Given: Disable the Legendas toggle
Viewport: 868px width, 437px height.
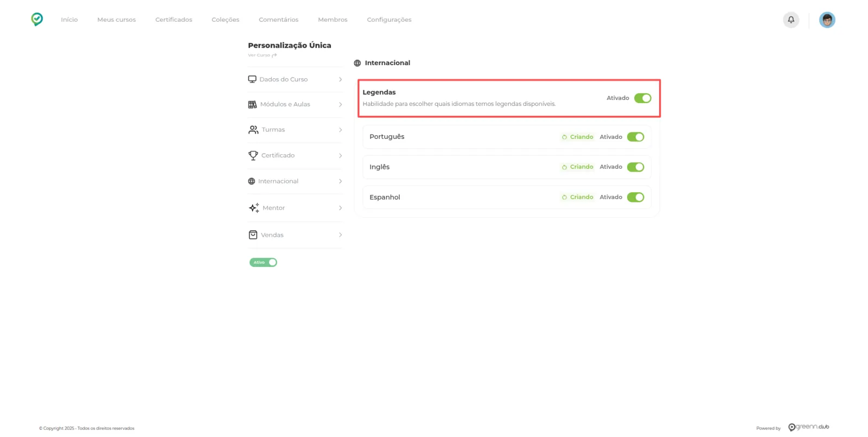Looking at the screenshot, I should click(643, 98).
